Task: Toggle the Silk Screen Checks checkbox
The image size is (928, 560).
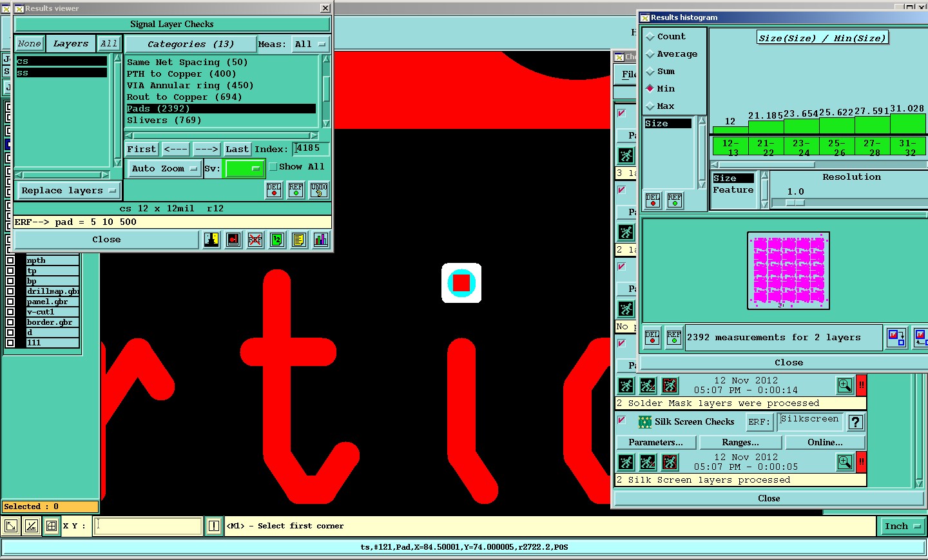Action: click(622, 420)
